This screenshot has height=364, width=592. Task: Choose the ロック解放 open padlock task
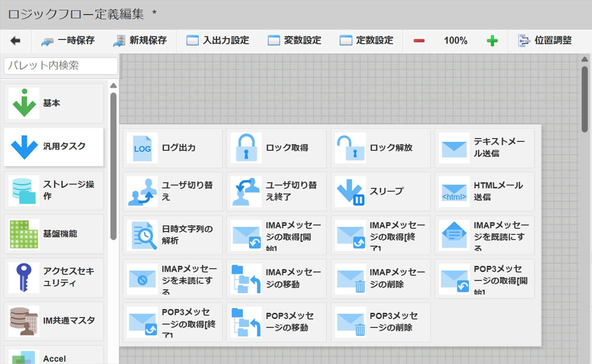[350, 148]
